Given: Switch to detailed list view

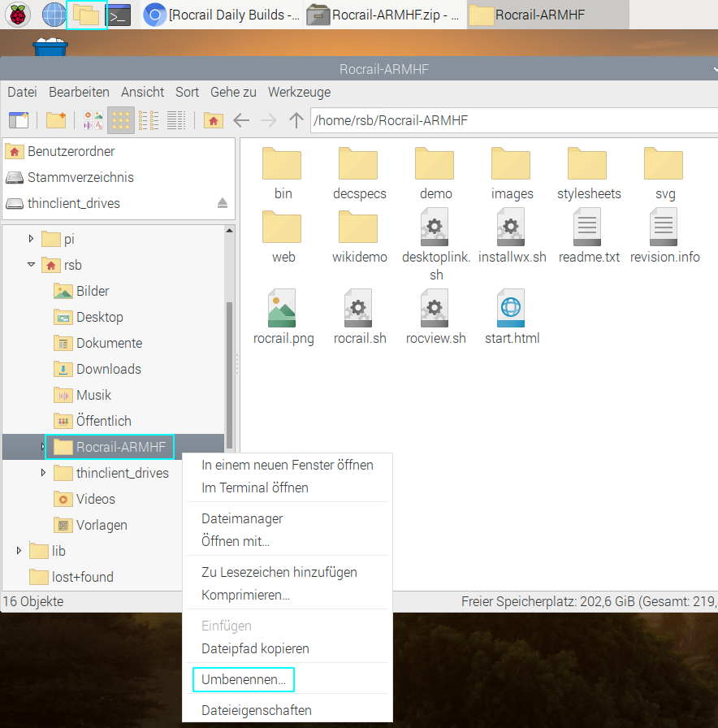Looking at the screenshot, I should [x=176, y=120].
